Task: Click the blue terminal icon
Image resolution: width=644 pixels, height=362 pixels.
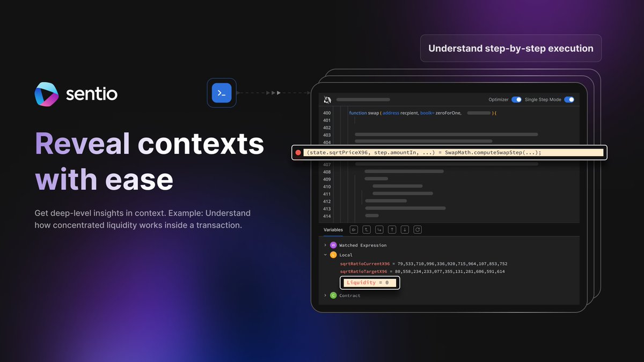Action: (x=222, y=92)
